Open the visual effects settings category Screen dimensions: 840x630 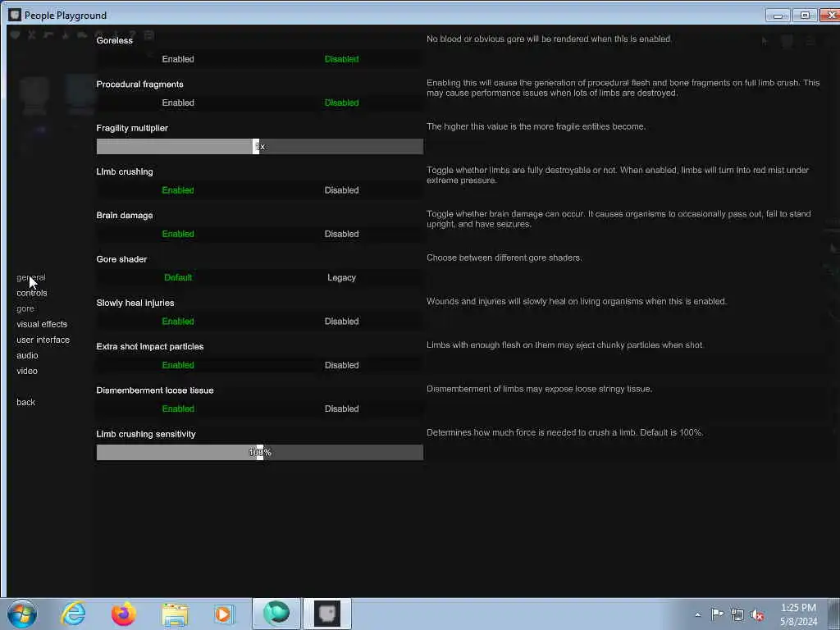pos(42,324)
